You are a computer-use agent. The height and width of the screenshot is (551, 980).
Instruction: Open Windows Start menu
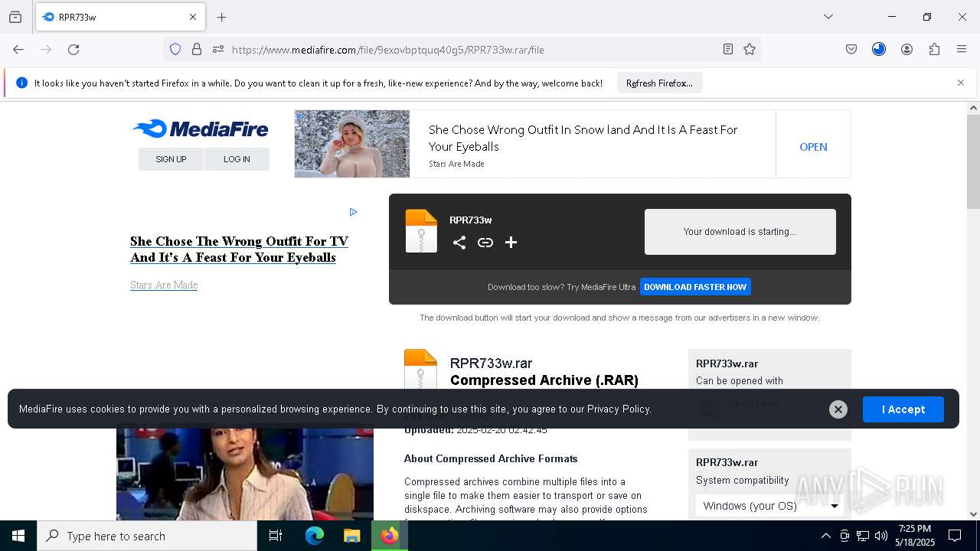point(18,536)
